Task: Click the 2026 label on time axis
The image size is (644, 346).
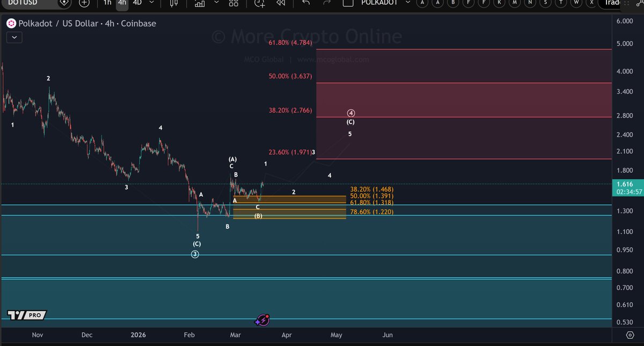Action: pyautogui.click(x=139, y=335)
